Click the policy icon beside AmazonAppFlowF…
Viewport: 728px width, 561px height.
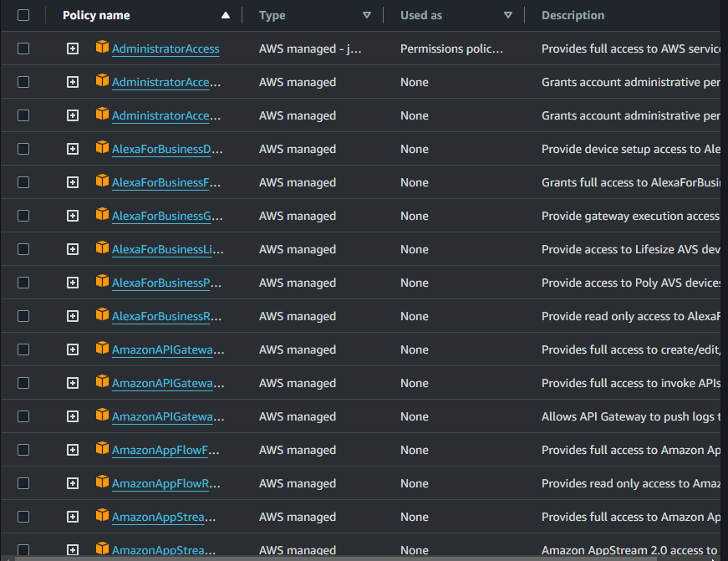[x=102, y=448]
